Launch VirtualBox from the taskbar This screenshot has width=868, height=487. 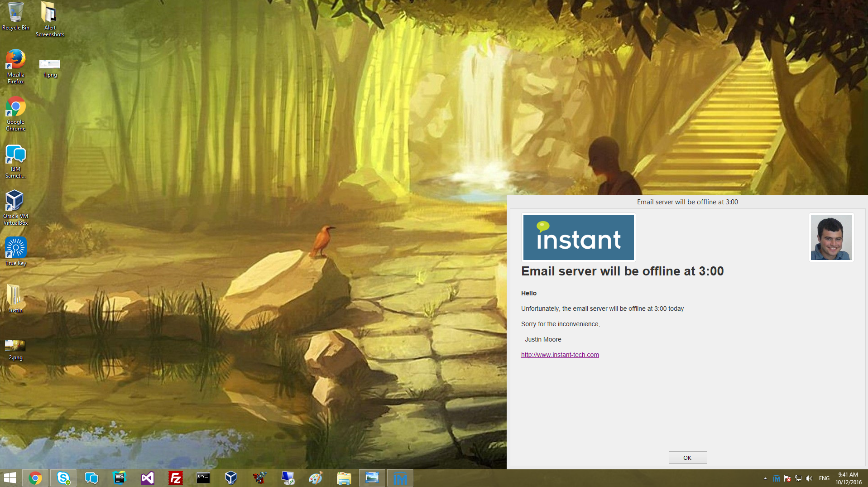click(231, 478)
